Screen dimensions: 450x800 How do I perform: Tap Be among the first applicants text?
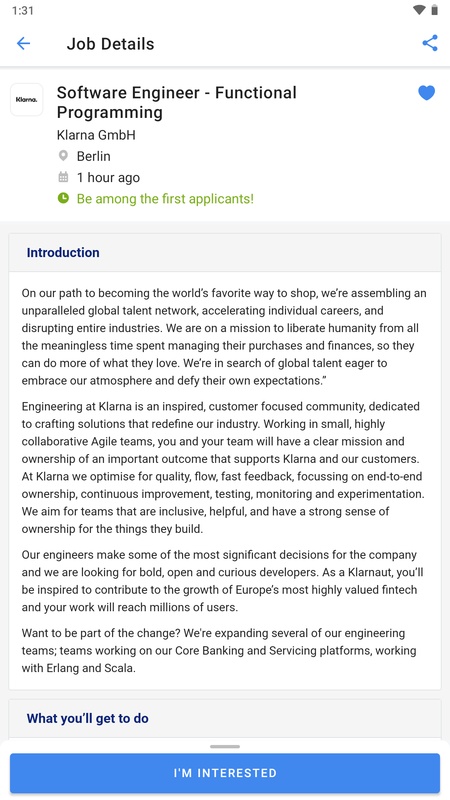(x=165, y=198)
